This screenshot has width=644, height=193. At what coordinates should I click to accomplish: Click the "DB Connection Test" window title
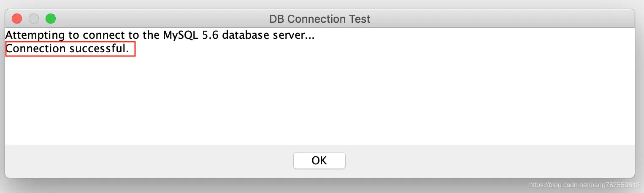(x=319, y=19)
